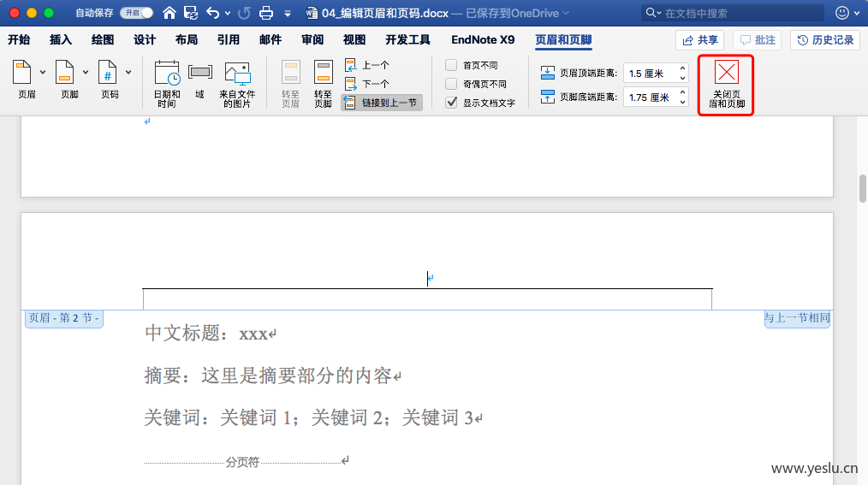Open the Page Number (页码) icon
868x485 pixels.
pos(107,73)
